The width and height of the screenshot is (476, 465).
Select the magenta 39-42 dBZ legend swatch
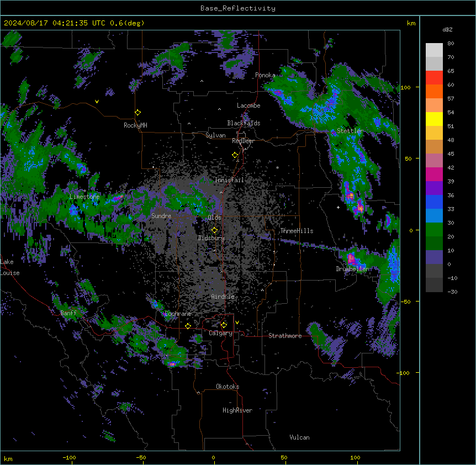click(x=434, y=174)
